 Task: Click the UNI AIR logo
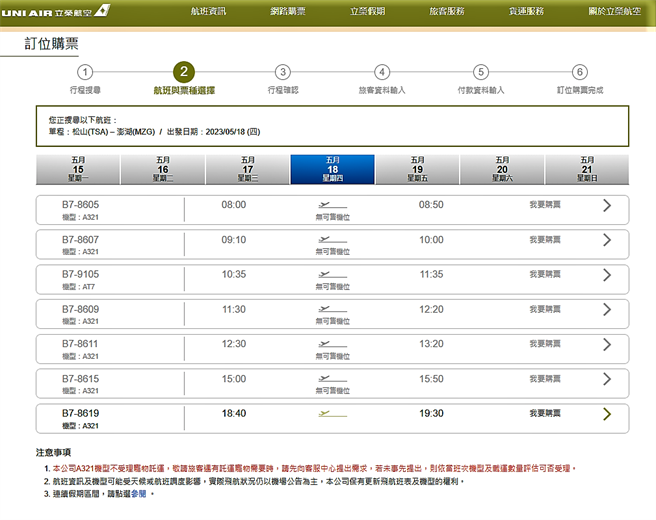tap(56, 11)
